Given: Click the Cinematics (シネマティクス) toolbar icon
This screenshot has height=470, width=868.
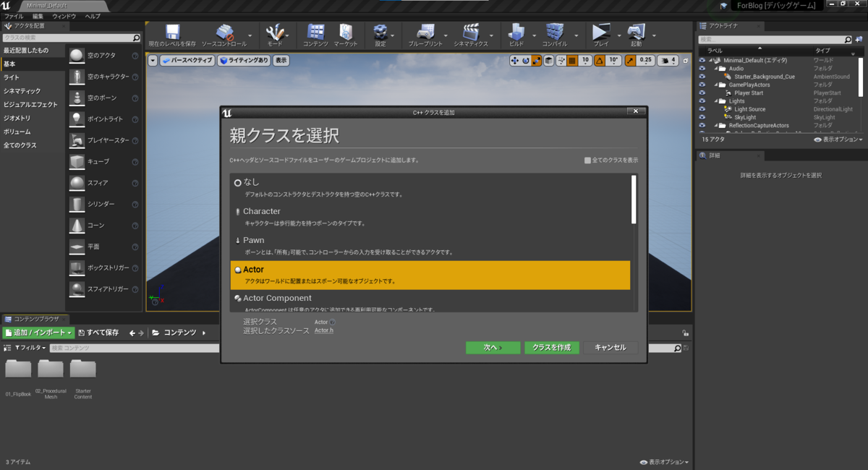Looking at the screenshot, I should tap(471, 33).
